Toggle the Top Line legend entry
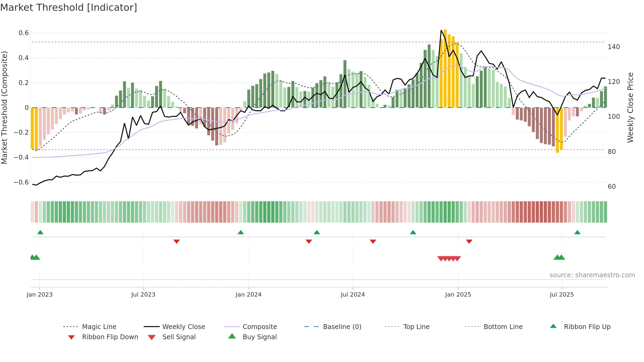644x362 pixels. [407, 327]
